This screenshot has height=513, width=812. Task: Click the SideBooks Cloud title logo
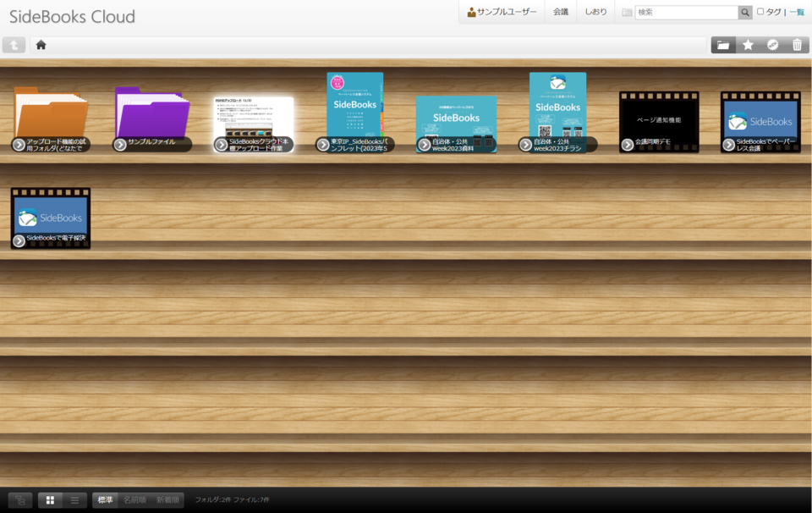tap(72, 17)
